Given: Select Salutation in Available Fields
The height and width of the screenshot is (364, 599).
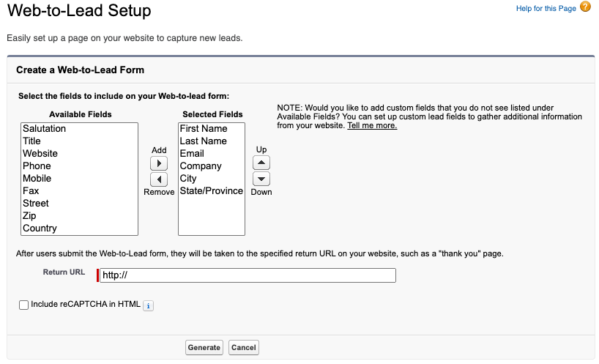Looking at the screenshot, I should point(45,129).
